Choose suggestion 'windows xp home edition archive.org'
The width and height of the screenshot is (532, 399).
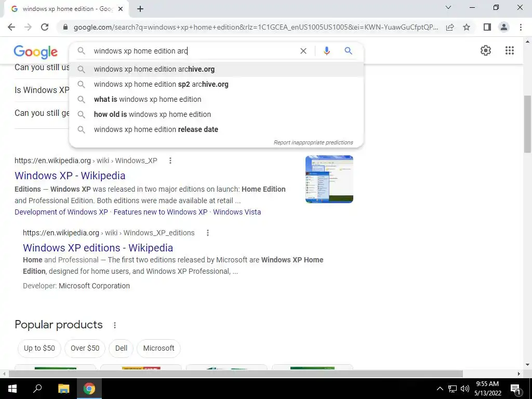[x=216, y=69]
